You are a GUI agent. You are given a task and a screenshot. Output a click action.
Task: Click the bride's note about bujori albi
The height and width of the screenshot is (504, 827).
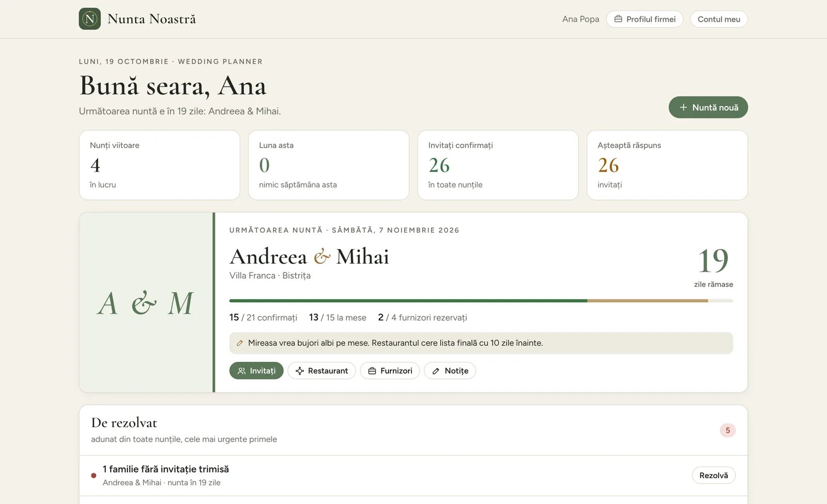[x=481, y=343]
